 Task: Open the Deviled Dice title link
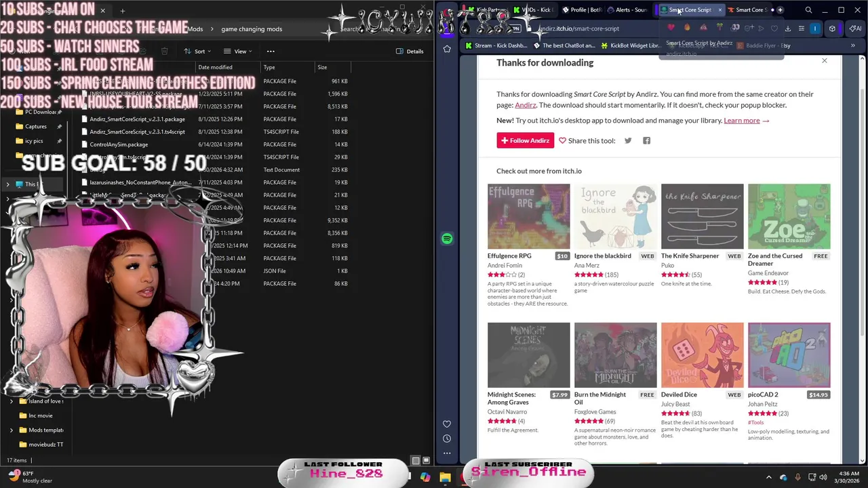click(x=679, y=394)
